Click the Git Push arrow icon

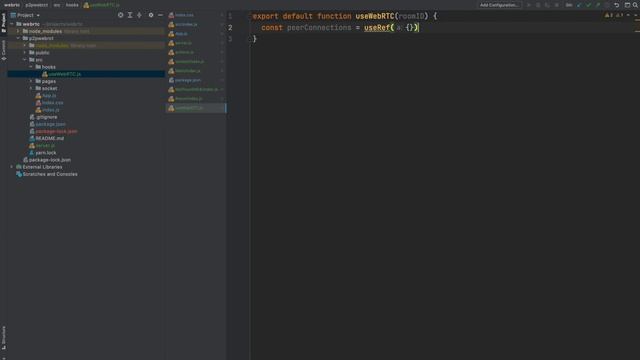(598, 5)
